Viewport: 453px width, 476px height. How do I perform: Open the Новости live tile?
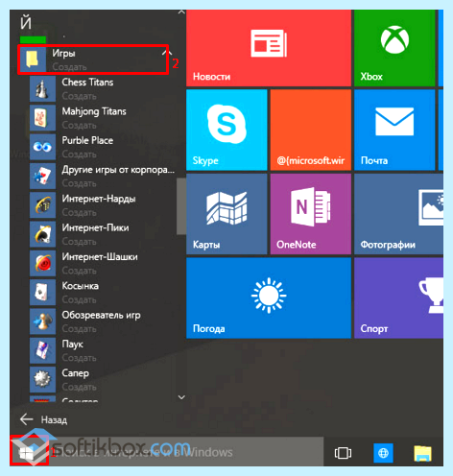(x=269, y=48)
